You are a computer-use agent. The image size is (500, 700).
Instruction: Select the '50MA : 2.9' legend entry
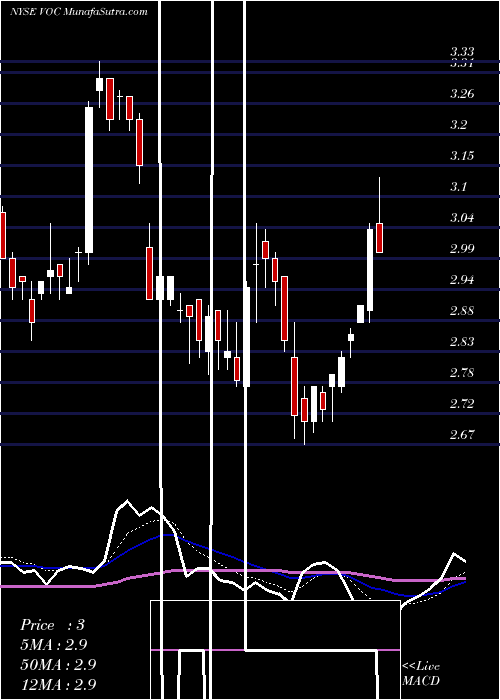coord(58,665)
